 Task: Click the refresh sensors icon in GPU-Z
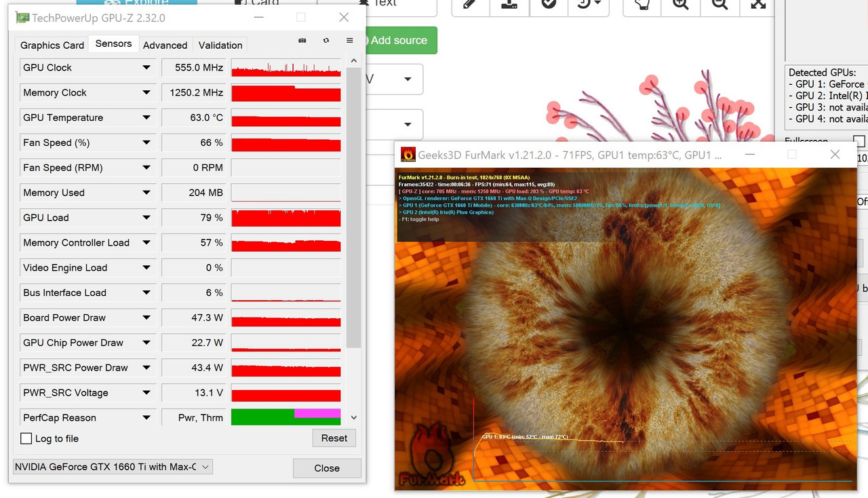[325, 40]
